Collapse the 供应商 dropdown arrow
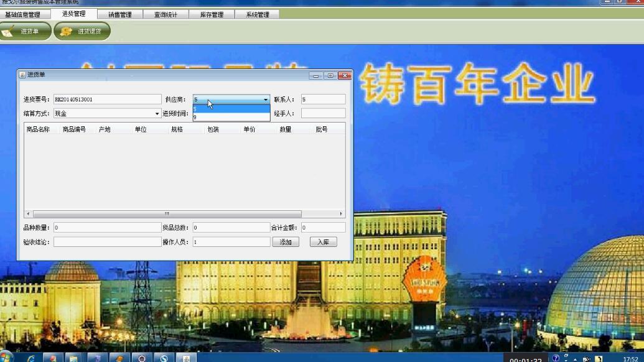This screenshot has width=644, height=362. [x=266, y=100]
